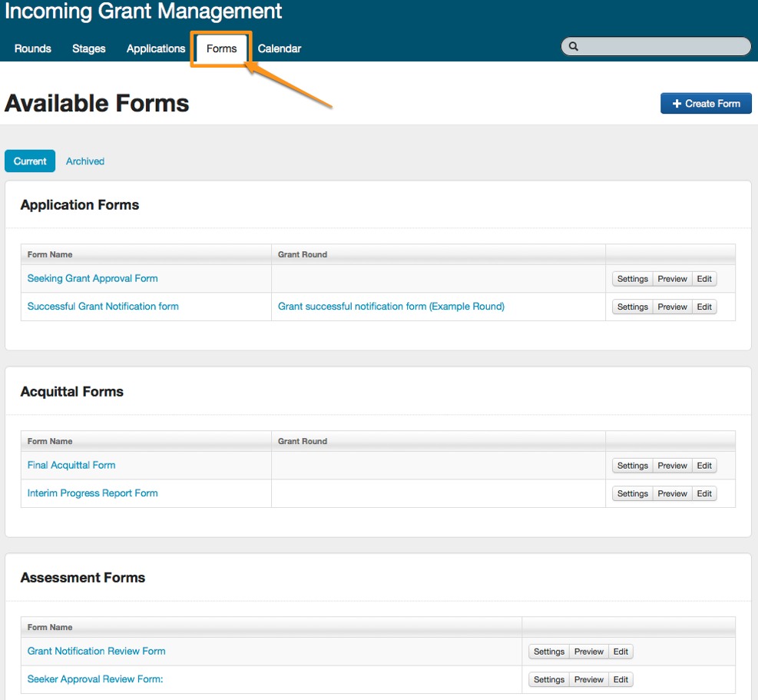The height and width of the screenshot is (700, 758).
Task: Open Successful Grant Notification form link
Action: (103, 306)
